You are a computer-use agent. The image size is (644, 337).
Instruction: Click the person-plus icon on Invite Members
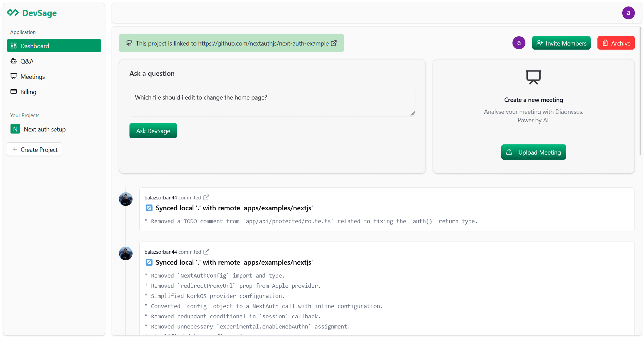click(540, 43)
